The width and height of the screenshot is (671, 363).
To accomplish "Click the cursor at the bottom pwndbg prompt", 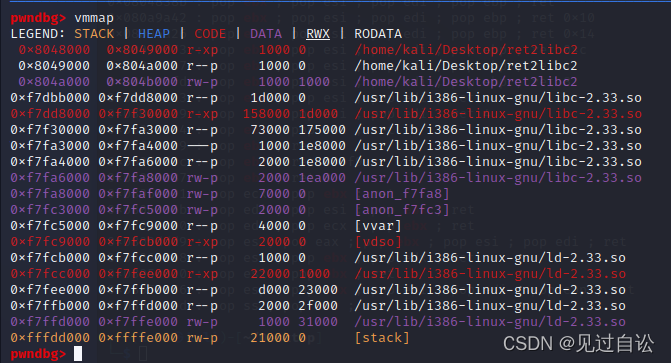I will (78, 354).
